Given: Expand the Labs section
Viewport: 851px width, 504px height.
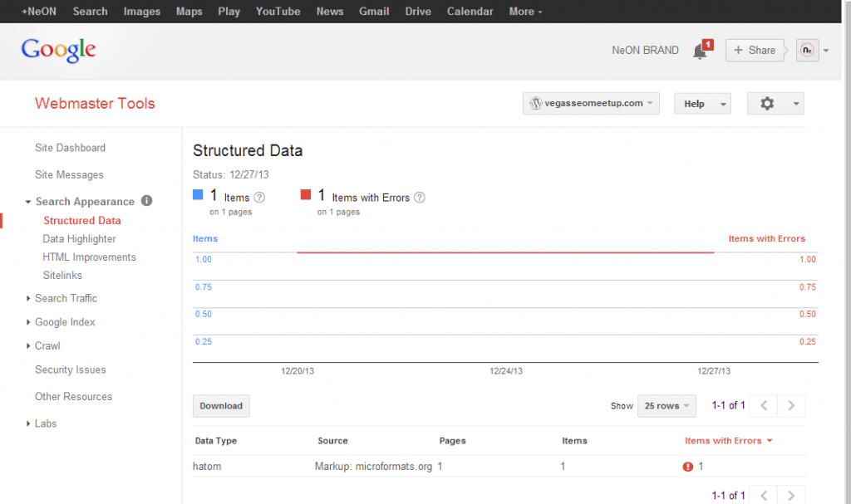Looking at the screenshot, I should (x=28, y=423).
